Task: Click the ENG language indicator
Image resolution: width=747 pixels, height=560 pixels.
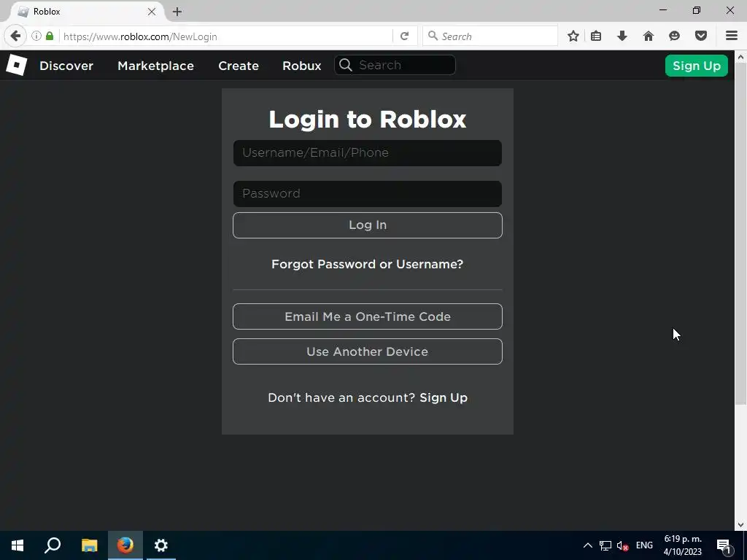Action: tap(644, 545)
